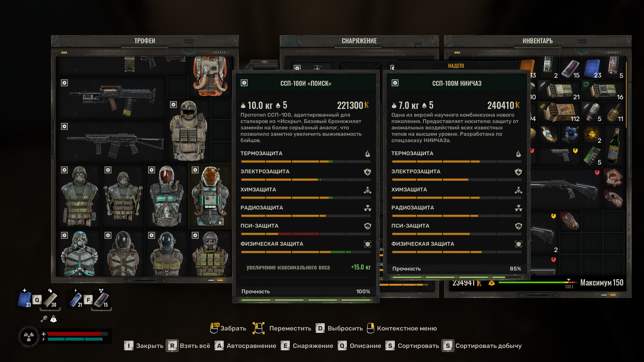Screen dimensions: 644x362
Task: Select the vest armor with helmet in Трофеи
Action: (189, 131)
